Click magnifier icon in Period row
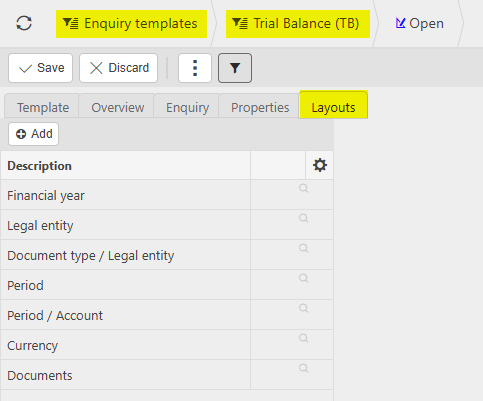The width and height of the screenshot is (483, 401). pyautogui.click(x=303, y=278)
